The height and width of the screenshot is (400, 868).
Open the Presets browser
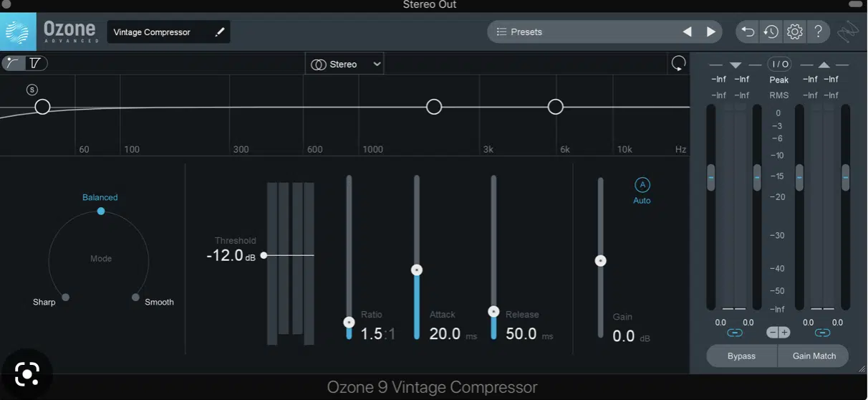(x=519, y=32)
